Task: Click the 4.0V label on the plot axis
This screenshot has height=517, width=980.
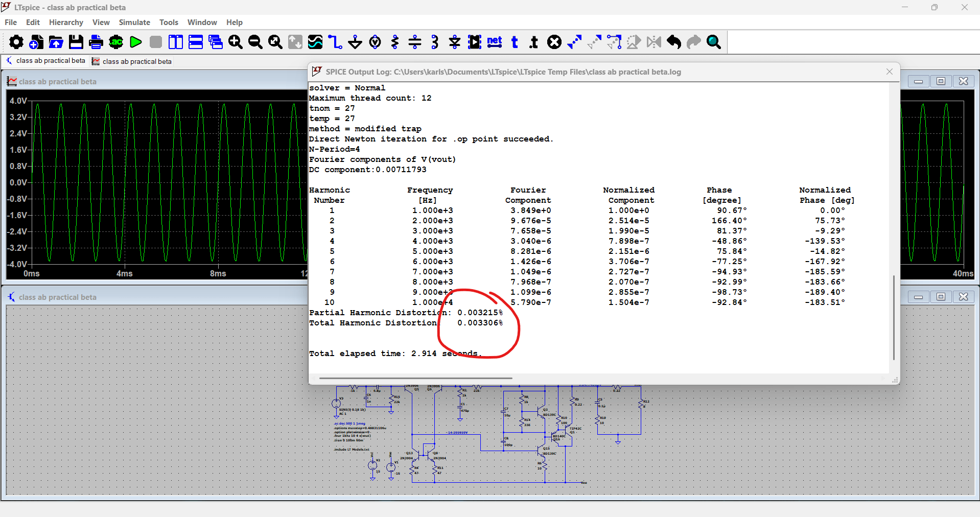Action: pyautogui.click(x=18, y=101)
